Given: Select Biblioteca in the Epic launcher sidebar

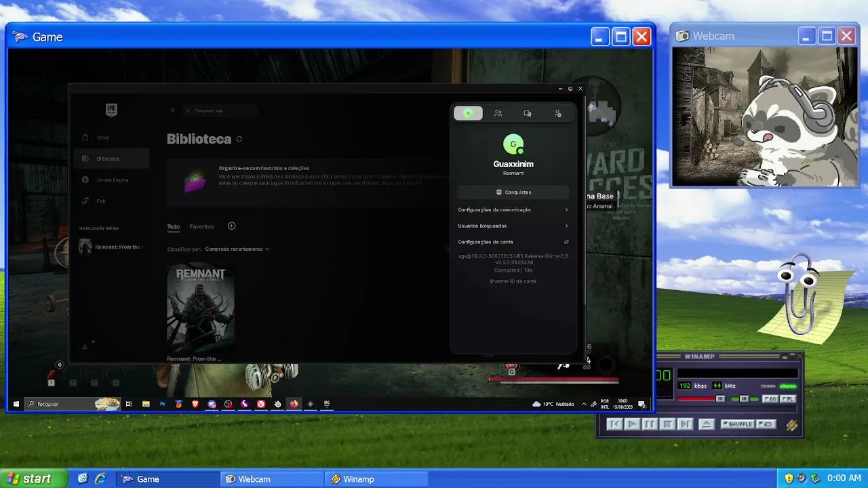Looking at the screenshot, I should coord(112,159).
